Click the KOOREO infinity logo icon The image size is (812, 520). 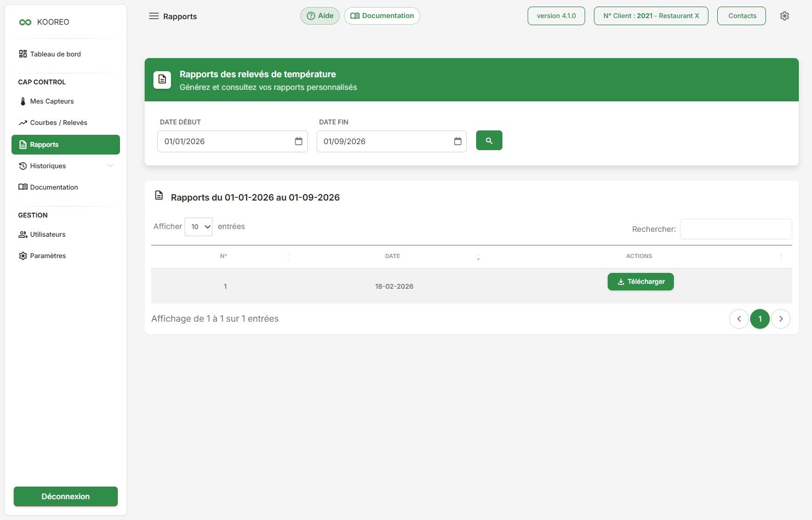(x=25, y=22)
